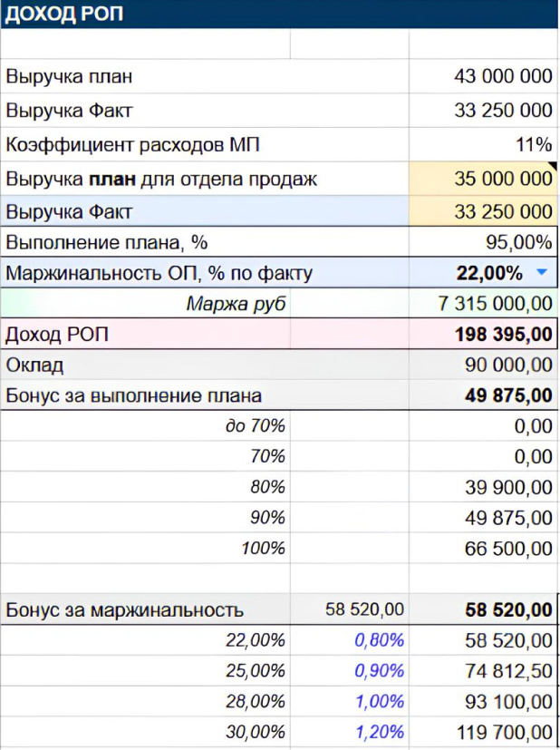
Task: Select the Бонус за выполнение плана label
Action: (x=133, y=395)
